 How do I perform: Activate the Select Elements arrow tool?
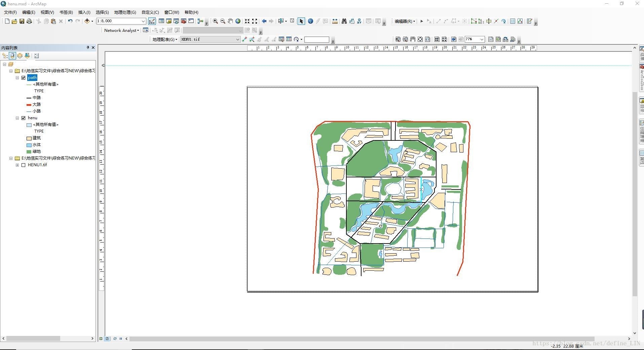click(301, 21)
